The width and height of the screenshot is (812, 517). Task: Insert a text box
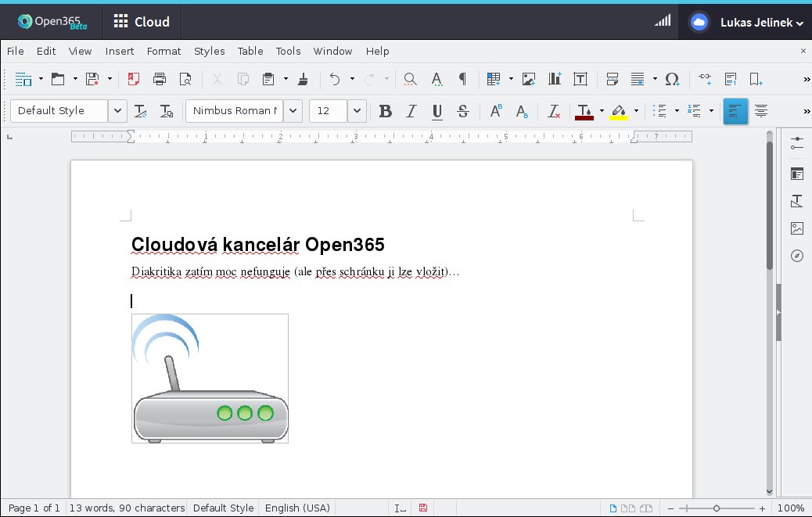click(580, 79)
